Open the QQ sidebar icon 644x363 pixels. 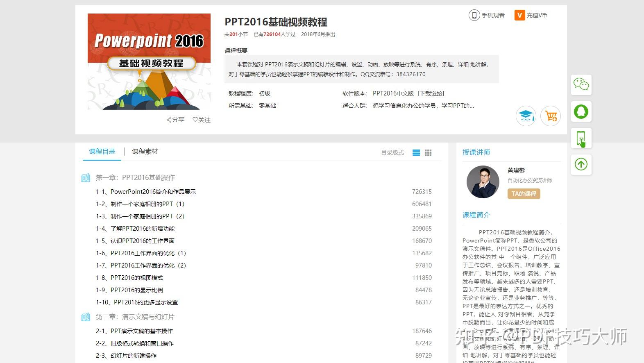point(581,111)
